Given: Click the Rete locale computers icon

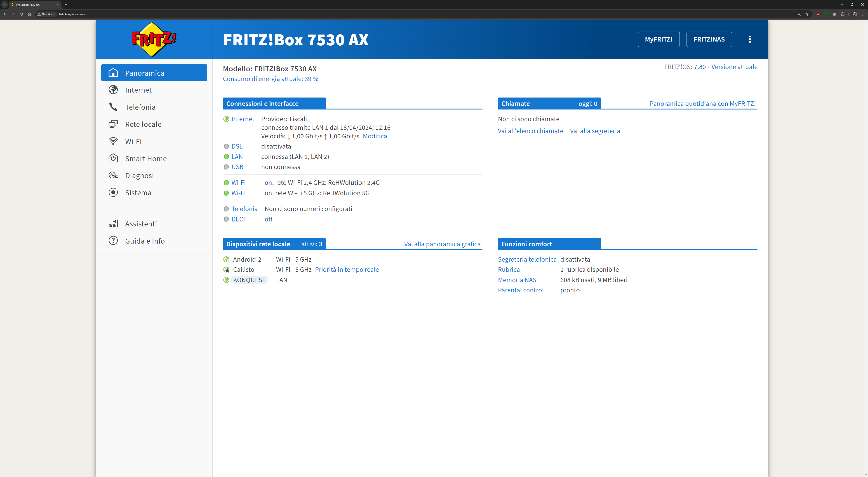Looking at the screenshot, I should 113,124.
